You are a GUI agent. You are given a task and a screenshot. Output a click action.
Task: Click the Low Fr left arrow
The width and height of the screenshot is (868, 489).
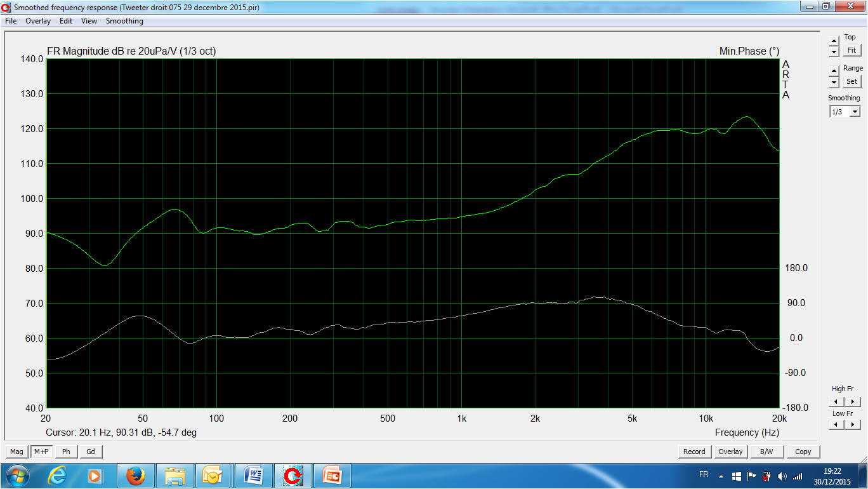coord(836,425)
